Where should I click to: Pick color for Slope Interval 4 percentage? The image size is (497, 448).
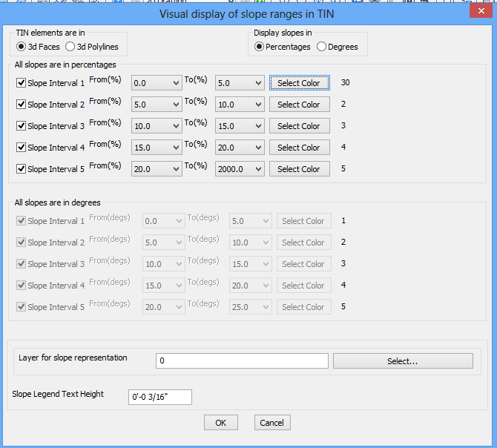(299, 148)
